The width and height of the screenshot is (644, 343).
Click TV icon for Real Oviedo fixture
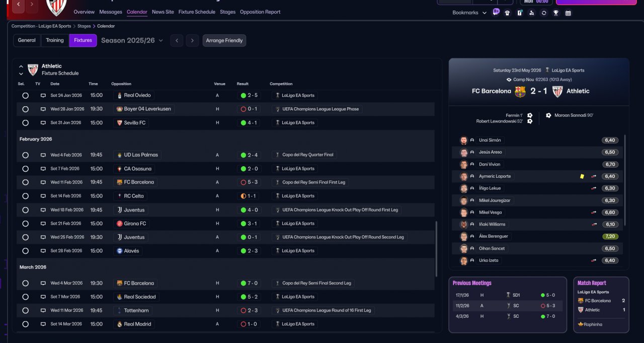(43, 95)
